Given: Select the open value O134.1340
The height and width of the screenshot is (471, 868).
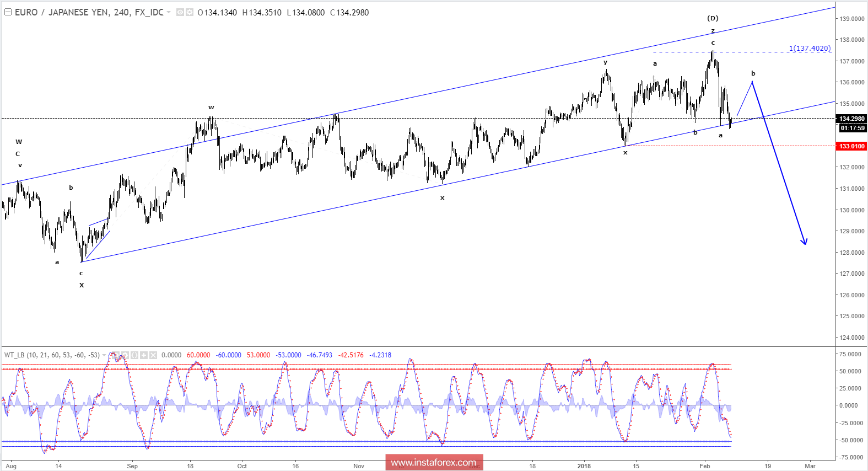Looking at the screenshot, I should pyautogui.click(x=217, y=13).
